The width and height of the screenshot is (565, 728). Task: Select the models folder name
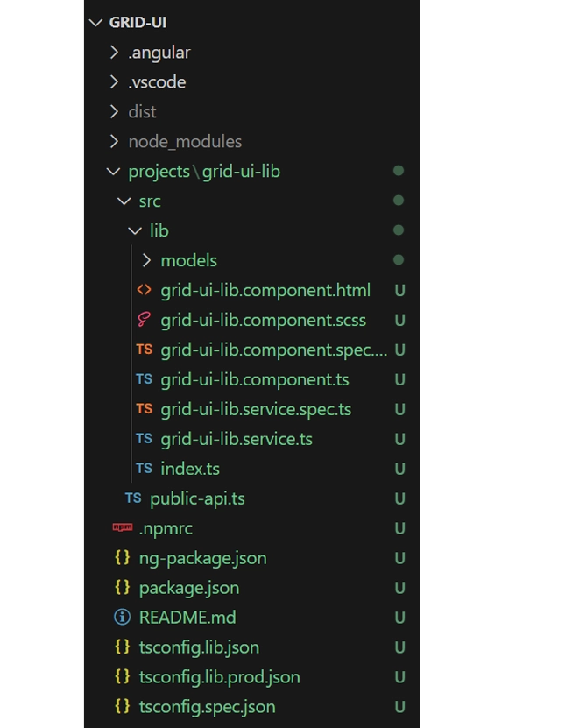(x=189, y=260)
